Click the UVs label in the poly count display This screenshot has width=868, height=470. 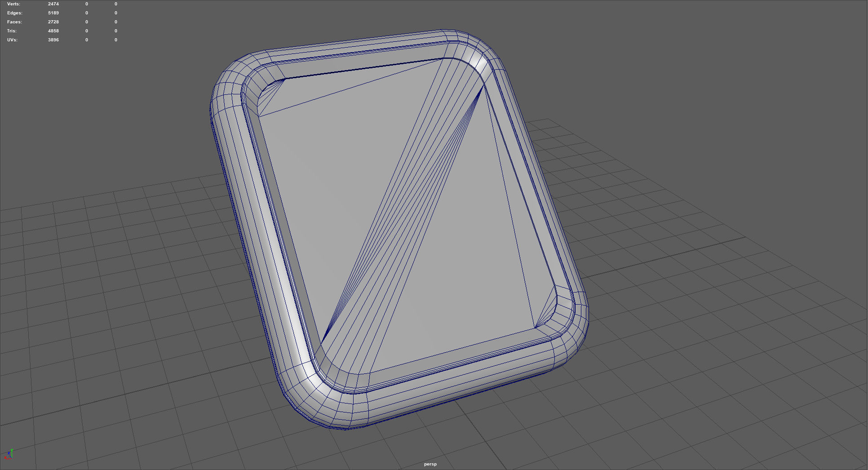12,40
